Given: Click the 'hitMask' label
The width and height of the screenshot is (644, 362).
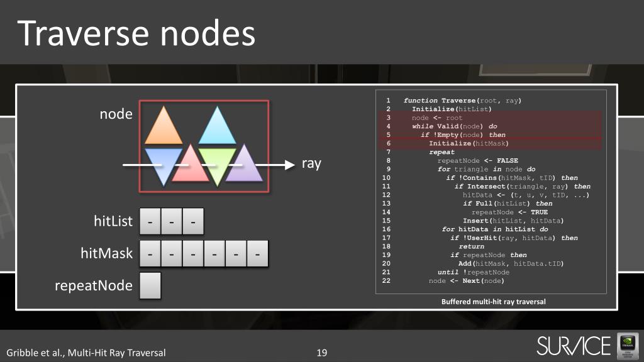Looking at the screenshot, I should (107, 253).
